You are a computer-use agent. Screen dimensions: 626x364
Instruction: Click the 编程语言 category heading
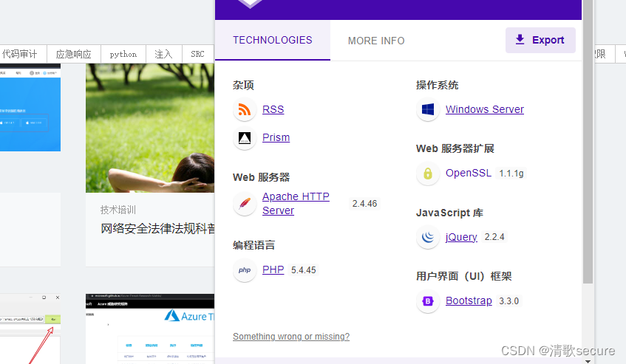point(254,245)
